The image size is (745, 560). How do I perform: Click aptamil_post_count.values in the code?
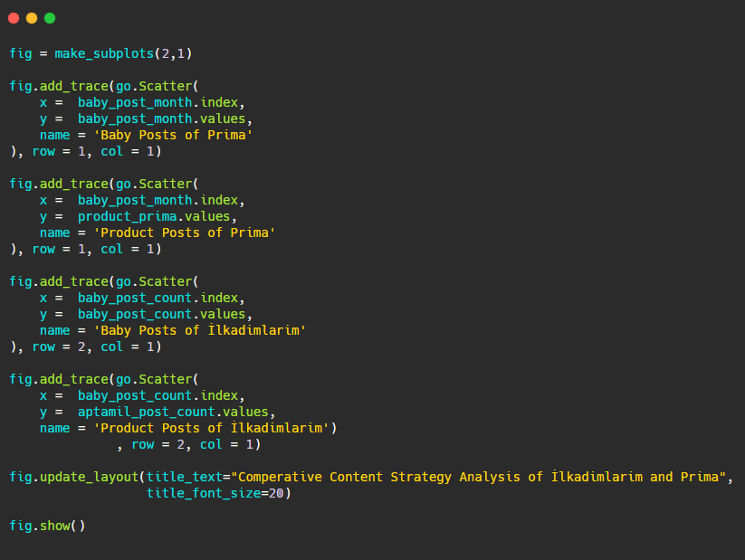173,412
